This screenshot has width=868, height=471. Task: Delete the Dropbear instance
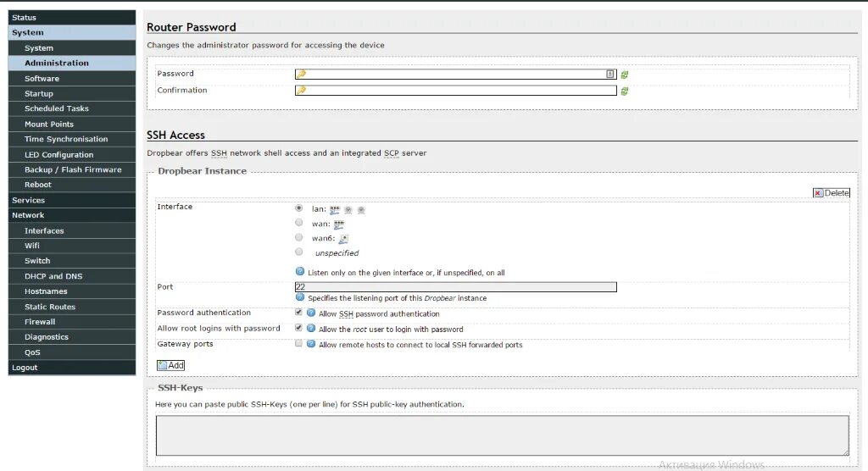click(831, 193)
